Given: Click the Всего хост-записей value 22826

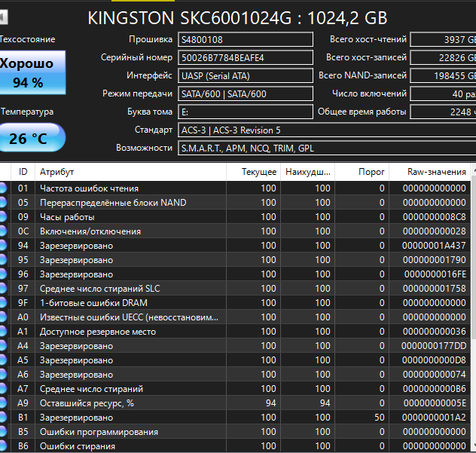Looking at the screenshot, I should click(x=443, y=57).
